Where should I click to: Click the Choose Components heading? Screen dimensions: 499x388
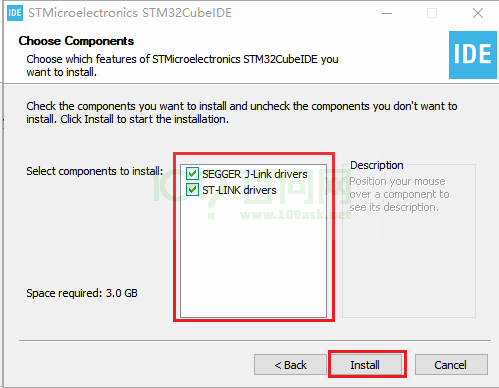coord(76,41)
